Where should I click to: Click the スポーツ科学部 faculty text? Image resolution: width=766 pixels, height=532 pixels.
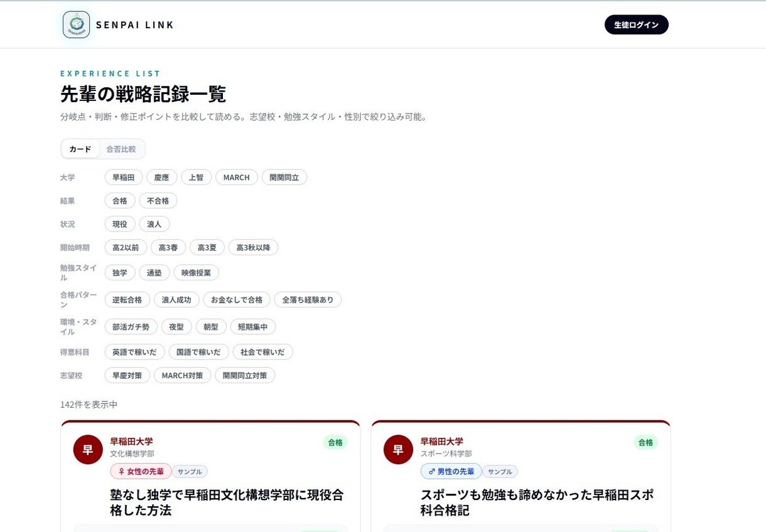[x=446, y=454]
